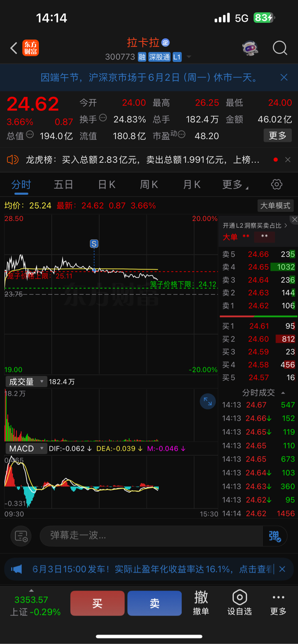This screenshot has width=298, height=644.
Task: Open the MACD indicator dropdown
Action: [26, 448]
